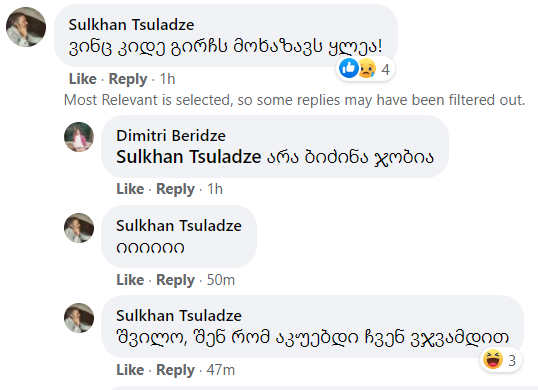Reply to the comment posted 47m ago
The width and height of the screenshot is (538, 390).
click(175, 370)
